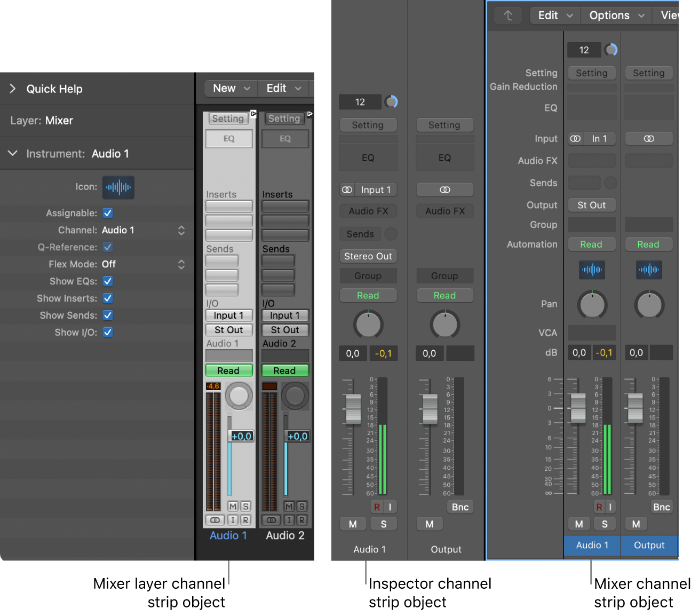699x616 pixels.
Task: Toggle the Q-Reference checkbox
Action: pos(107,247)
